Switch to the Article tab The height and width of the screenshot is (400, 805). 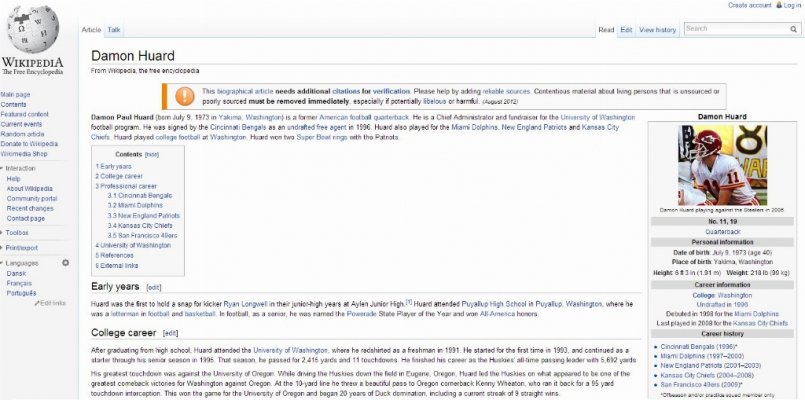tap(91, 30)
